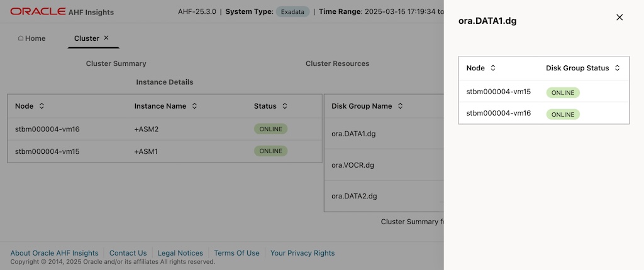Open the Terms Of Use link
Screen dimensions: 644x270
click(x=236, y=253)
